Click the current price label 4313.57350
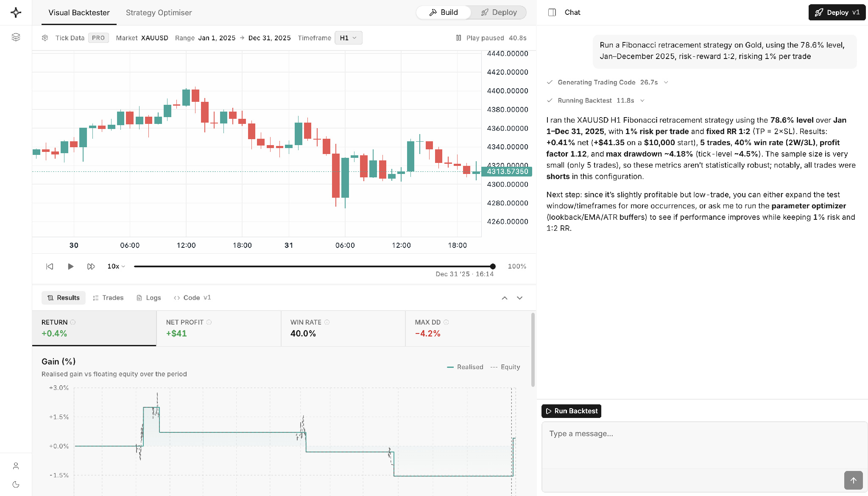This screenshot has width=868, height=496. pos(507,171)
